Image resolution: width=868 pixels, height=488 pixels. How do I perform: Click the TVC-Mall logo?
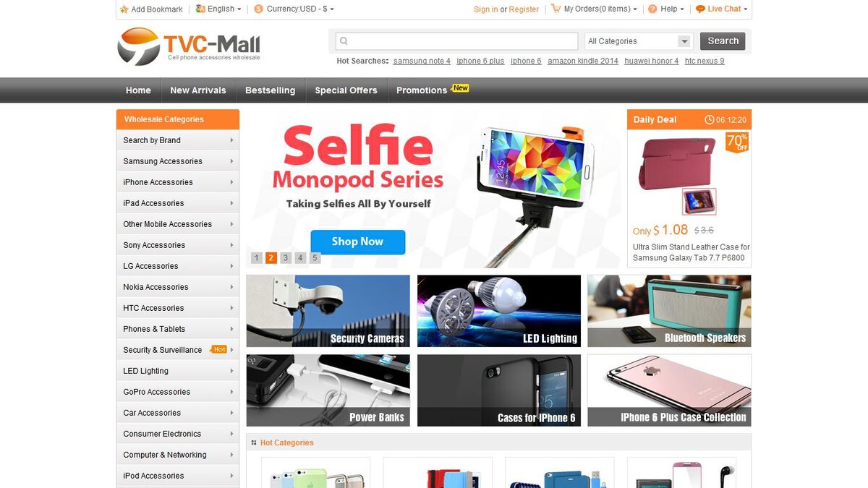pyautogui.click(x=189, y=46)
